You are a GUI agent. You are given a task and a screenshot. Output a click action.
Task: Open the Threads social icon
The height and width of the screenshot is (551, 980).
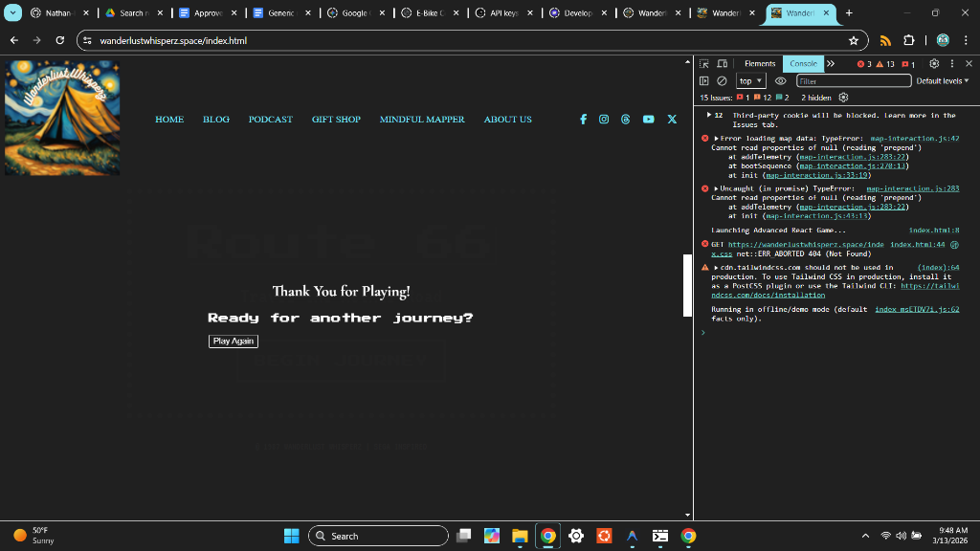[x=626, y=120]
